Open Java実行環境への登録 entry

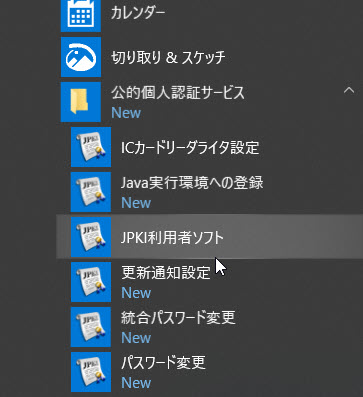[192, 183]
